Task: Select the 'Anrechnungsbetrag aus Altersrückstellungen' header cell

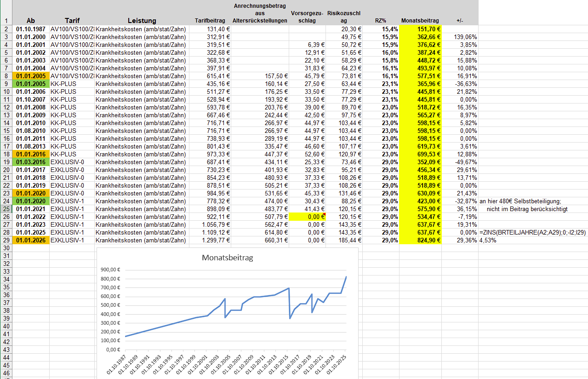Action: (x=260, y=13)
